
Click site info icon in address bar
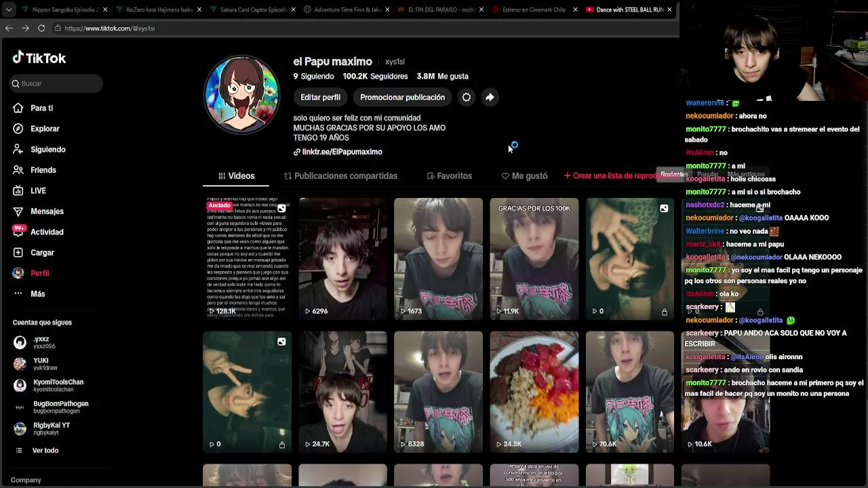click(x=58, y=28)
